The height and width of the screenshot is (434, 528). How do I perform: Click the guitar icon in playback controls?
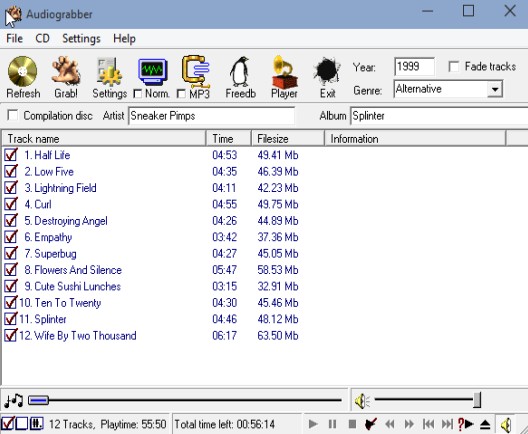coord(371,424)
